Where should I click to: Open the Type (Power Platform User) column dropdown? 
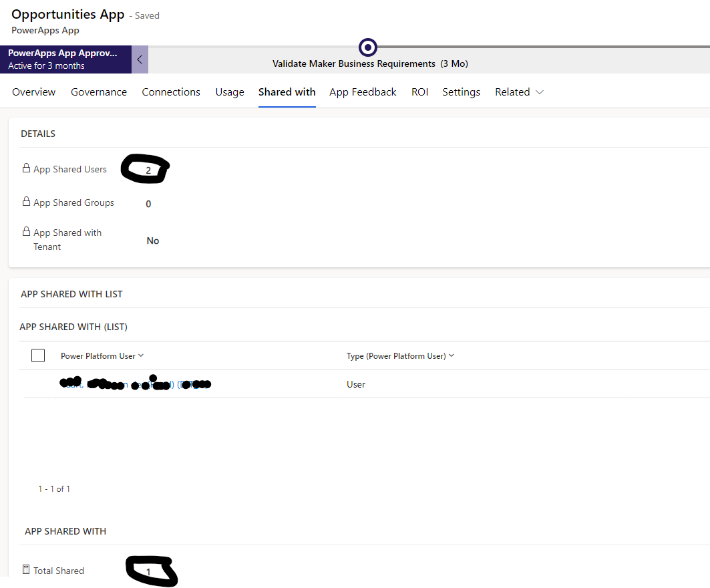451,355
